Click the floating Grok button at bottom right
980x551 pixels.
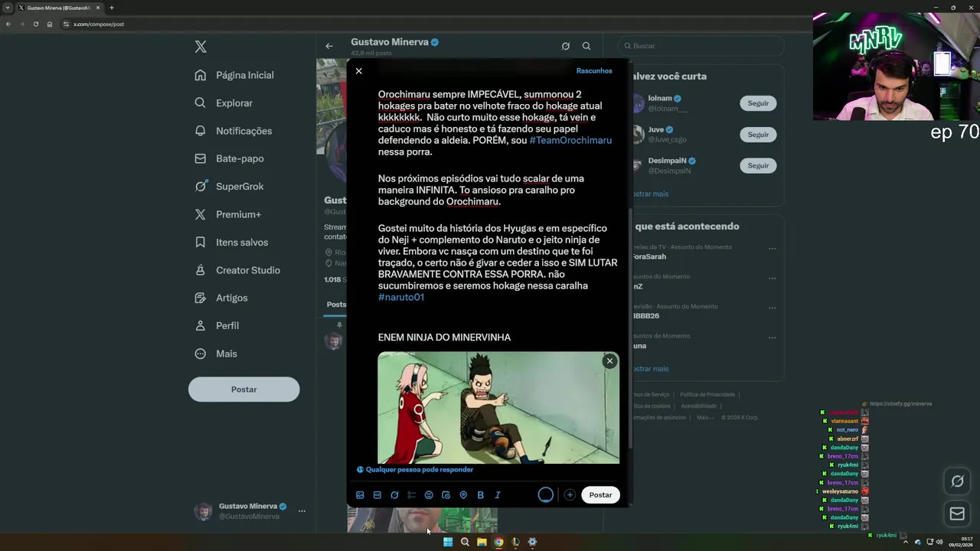[x=957, y=481]
